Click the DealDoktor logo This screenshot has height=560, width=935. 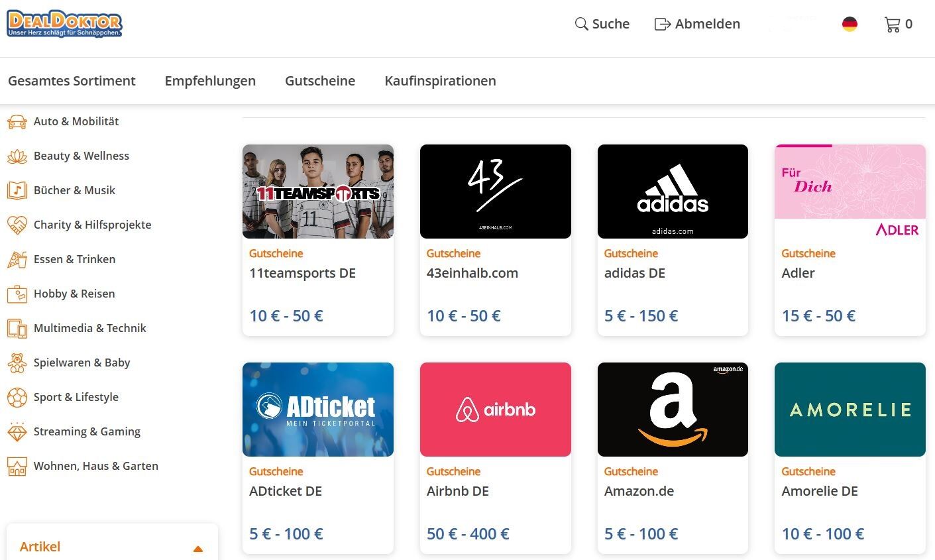click(x=64, y=23)
